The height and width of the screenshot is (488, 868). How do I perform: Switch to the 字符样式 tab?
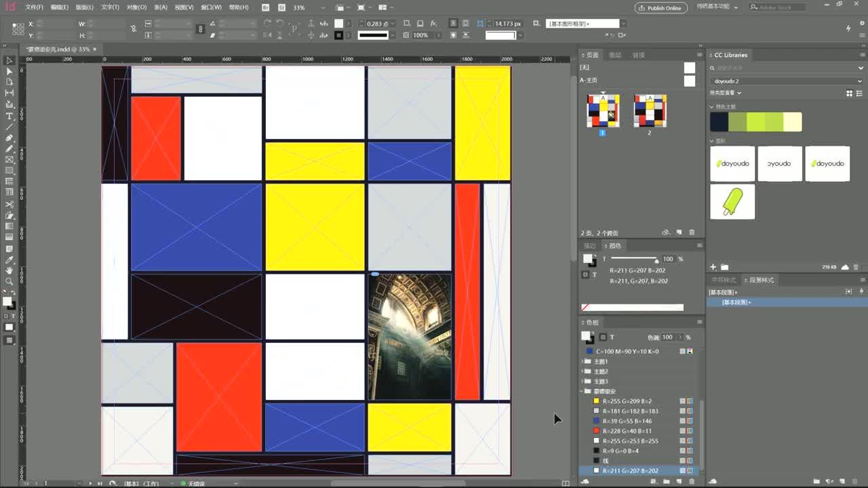click(723, 280)
